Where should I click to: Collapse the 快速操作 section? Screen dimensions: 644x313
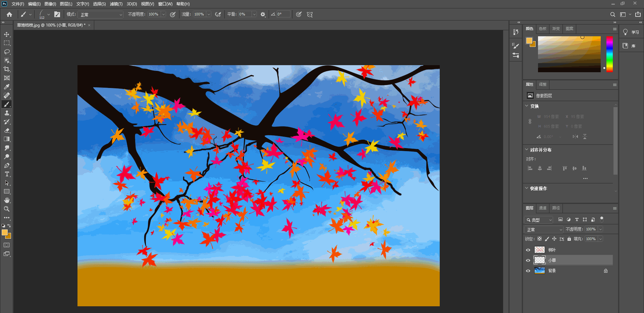point(527,188)
